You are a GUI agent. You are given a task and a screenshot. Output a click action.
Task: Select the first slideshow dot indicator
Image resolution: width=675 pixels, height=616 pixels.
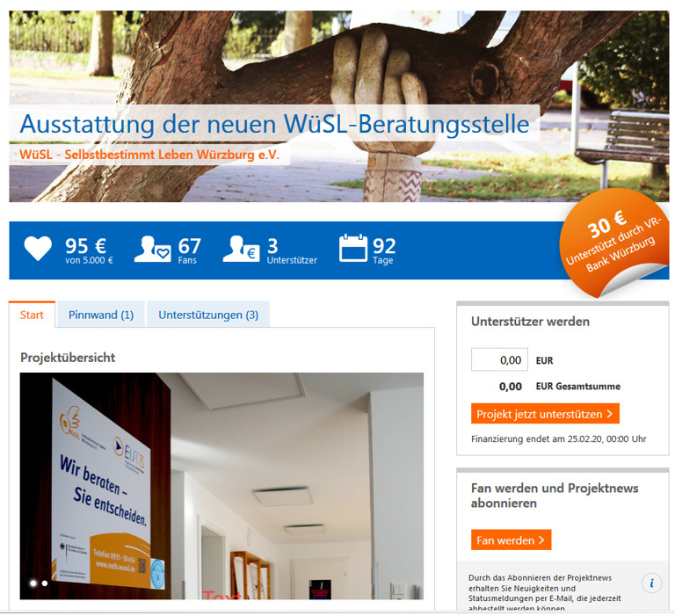tap(33, 583)
